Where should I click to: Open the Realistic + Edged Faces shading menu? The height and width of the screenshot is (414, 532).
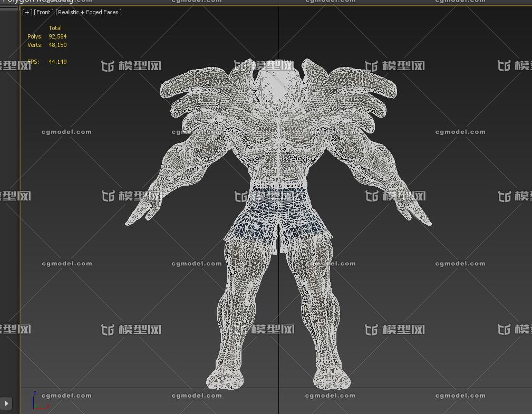(89, 12)
